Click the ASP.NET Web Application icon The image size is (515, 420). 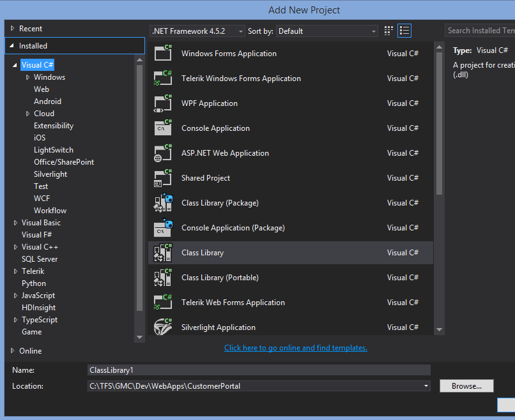point(163,153)
